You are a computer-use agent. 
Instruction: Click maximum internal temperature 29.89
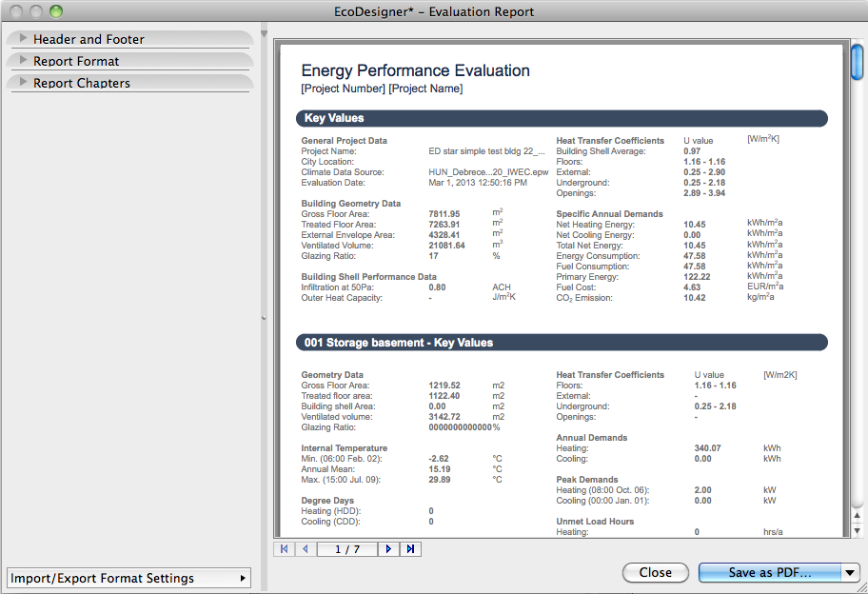coord(440,480)
